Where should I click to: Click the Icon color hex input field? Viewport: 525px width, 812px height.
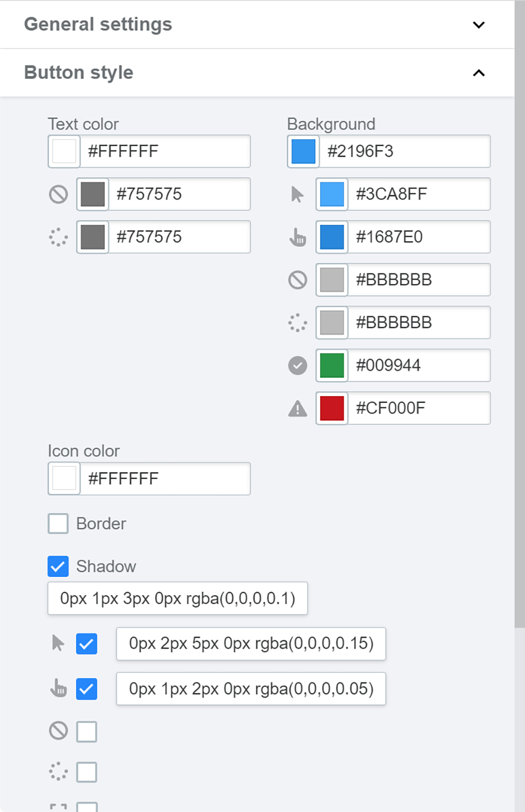(x=165, y=479)
